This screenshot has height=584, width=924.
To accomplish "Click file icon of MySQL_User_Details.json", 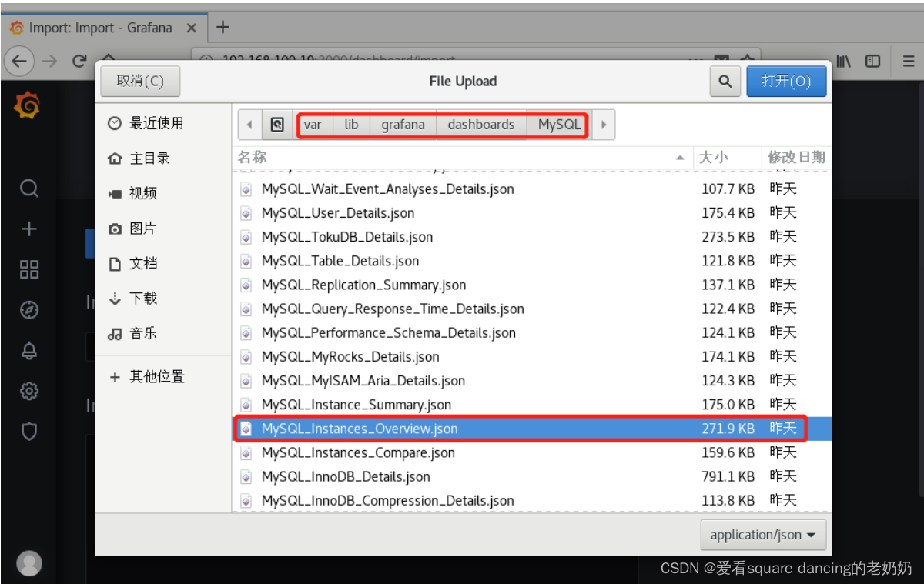I will pyautogui.click(x=246, y=212).
